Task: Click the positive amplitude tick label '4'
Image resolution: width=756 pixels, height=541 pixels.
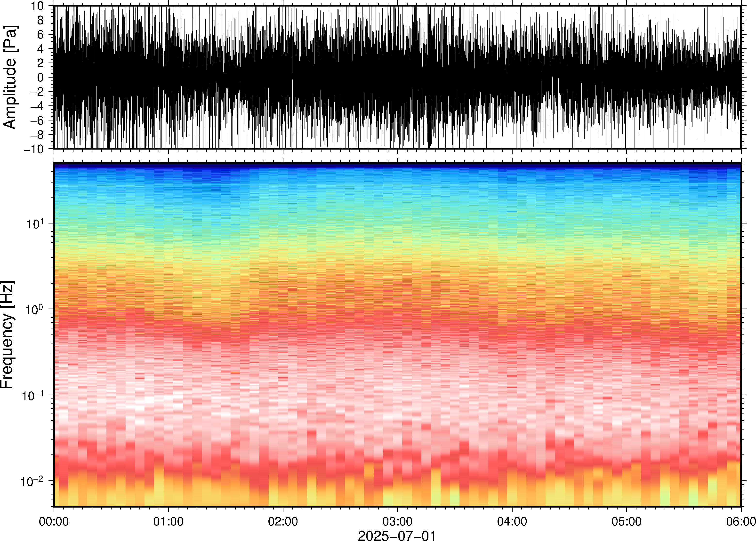Action: coord(41,49)
